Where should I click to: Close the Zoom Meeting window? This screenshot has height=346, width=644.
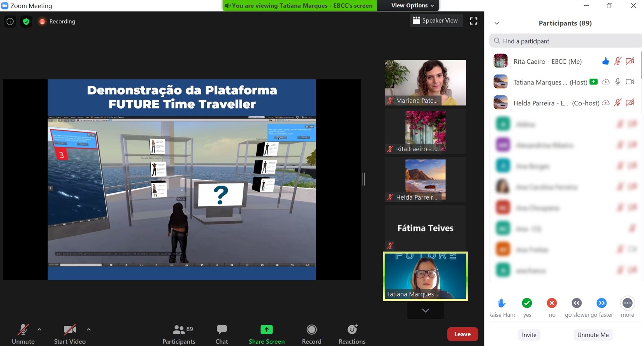tap(633, 5)
